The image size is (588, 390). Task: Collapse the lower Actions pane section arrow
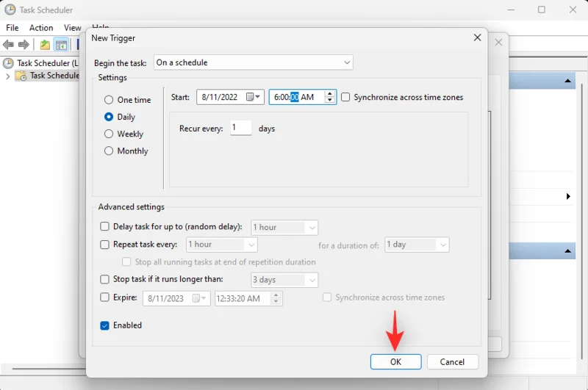tap(567, 250)
